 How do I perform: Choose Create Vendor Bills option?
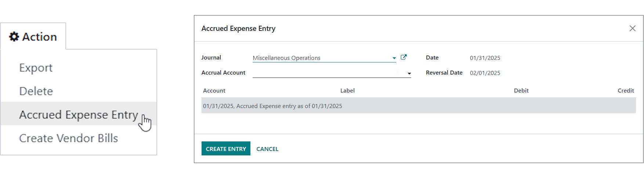[69, 138]
